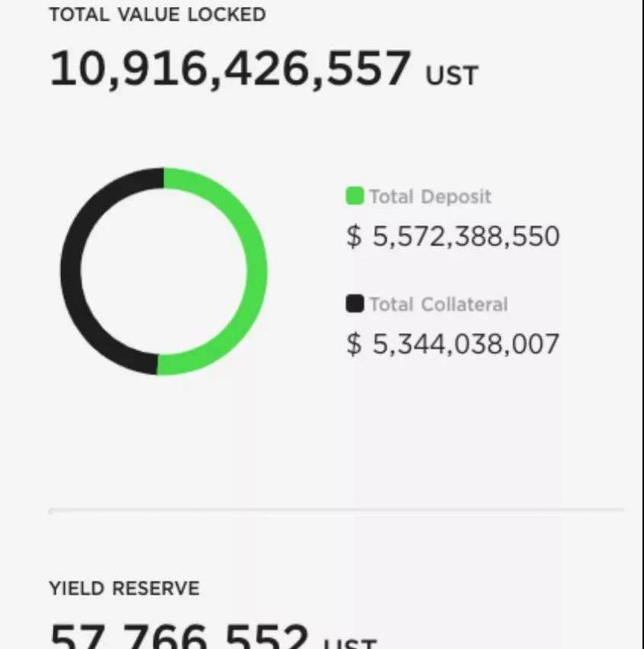Select the green segment of the donut chart
644x649 pixels.
[x=256, y=271]
